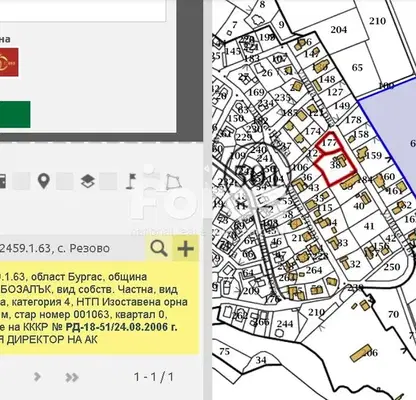
Task: Collapse side panel using small divider arrow
Action: [x=207, y=169]
